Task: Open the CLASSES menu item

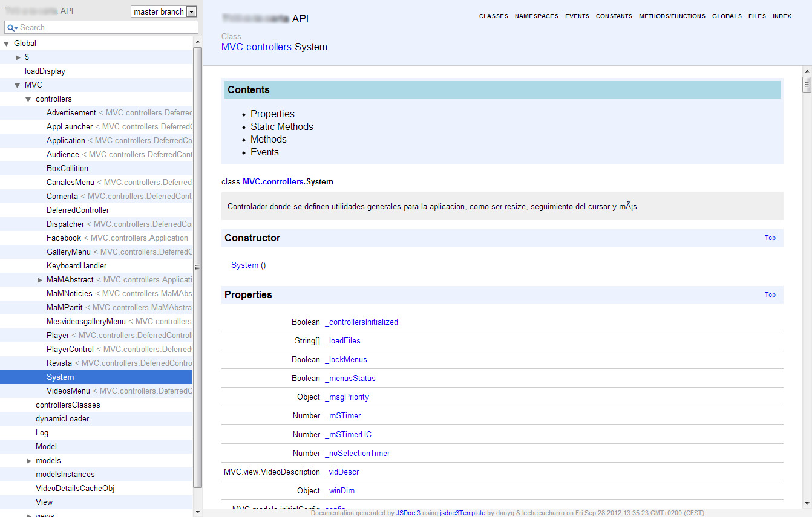Action: click(x=494, y=16)
